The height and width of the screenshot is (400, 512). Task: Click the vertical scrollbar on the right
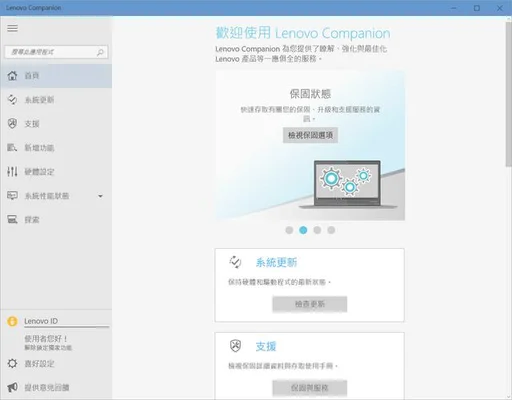[x=508, y=94]
